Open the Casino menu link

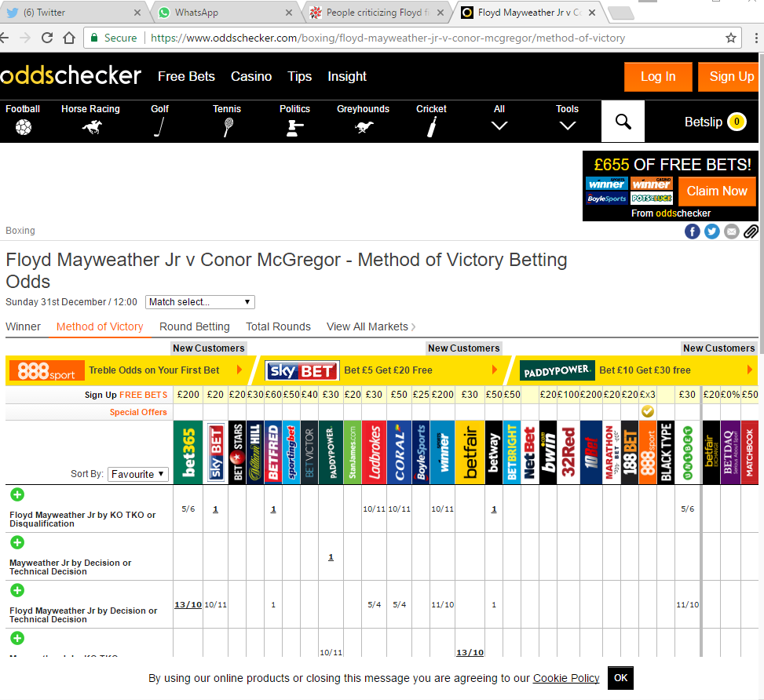coord(251,76)
